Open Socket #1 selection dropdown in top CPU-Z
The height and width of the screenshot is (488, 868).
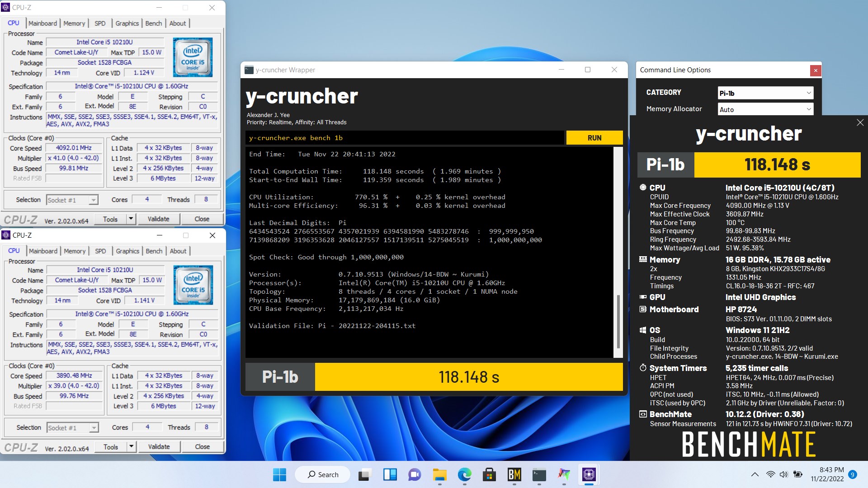(x=72, y=200)
